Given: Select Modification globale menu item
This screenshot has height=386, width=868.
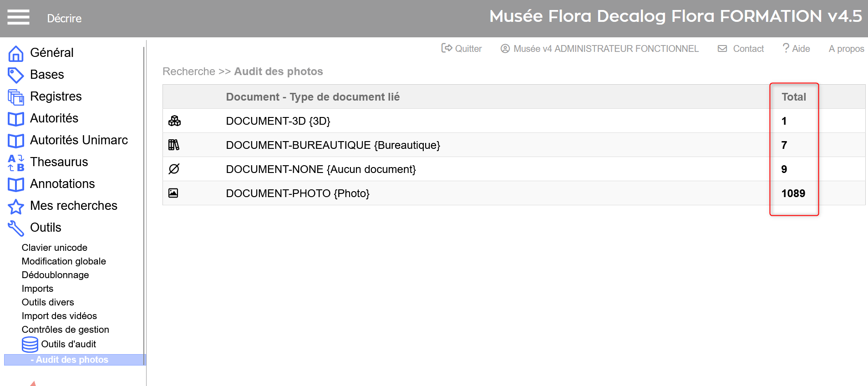Looking at the screenshot, I should (x=64, y=261).
